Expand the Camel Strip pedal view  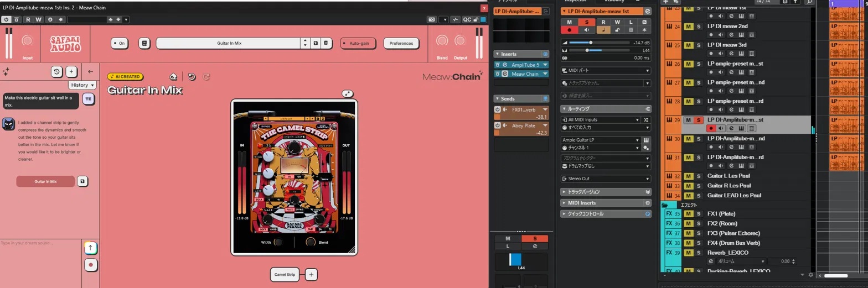348,94
